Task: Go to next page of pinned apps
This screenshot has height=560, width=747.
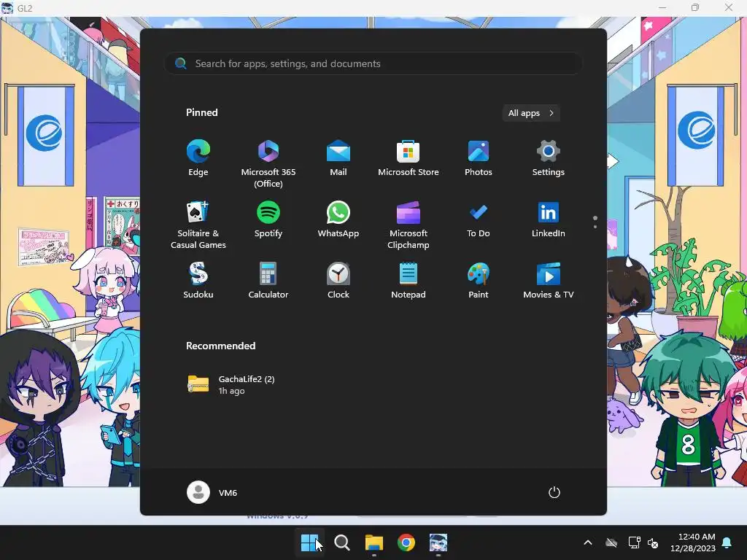Action: (x=595, y=227)
